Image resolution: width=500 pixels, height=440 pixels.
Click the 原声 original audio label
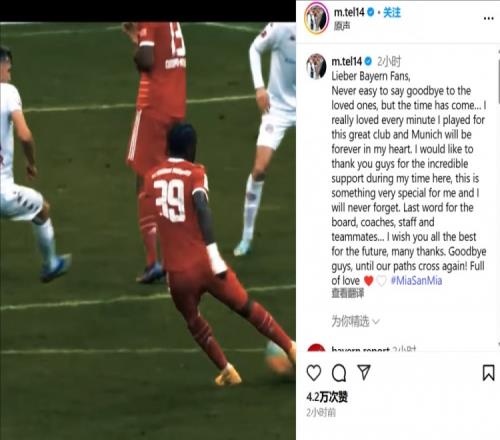342,26
